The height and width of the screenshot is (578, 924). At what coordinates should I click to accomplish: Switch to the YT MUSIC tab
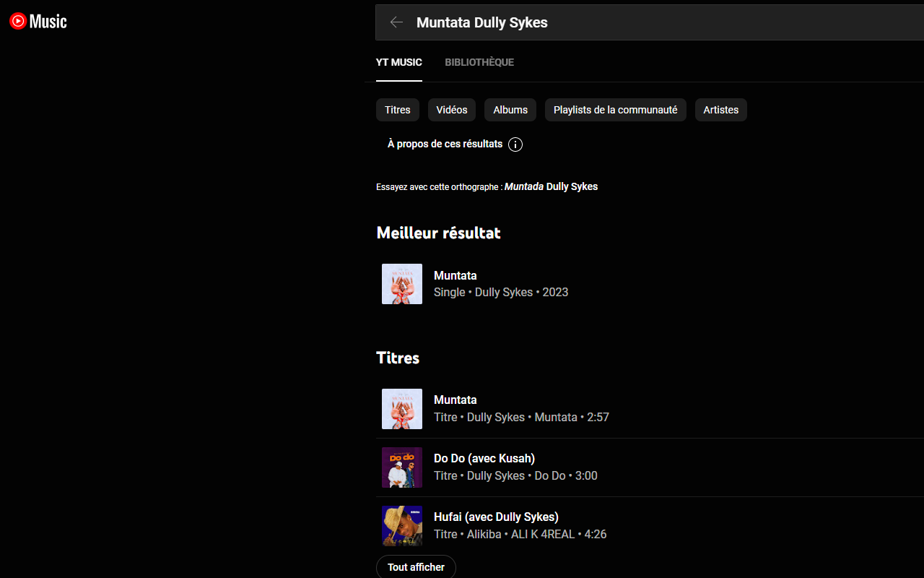tap(399, 62)
